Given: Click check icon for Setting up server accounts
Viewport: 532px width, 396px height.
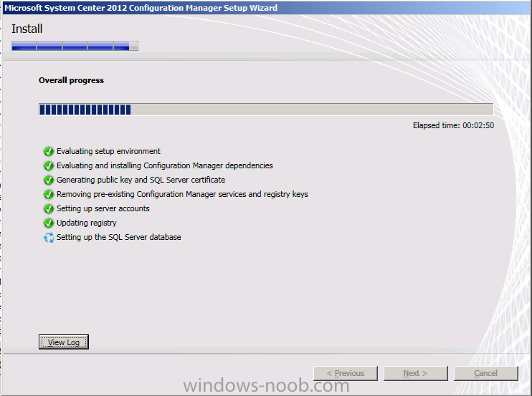Looking at the screenshot, I should coord(49,208).
